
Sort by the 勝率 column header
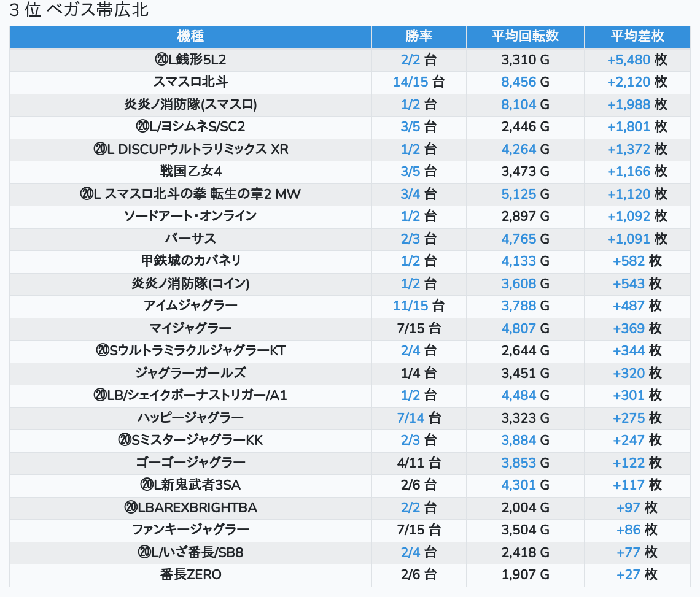[419, 37]
